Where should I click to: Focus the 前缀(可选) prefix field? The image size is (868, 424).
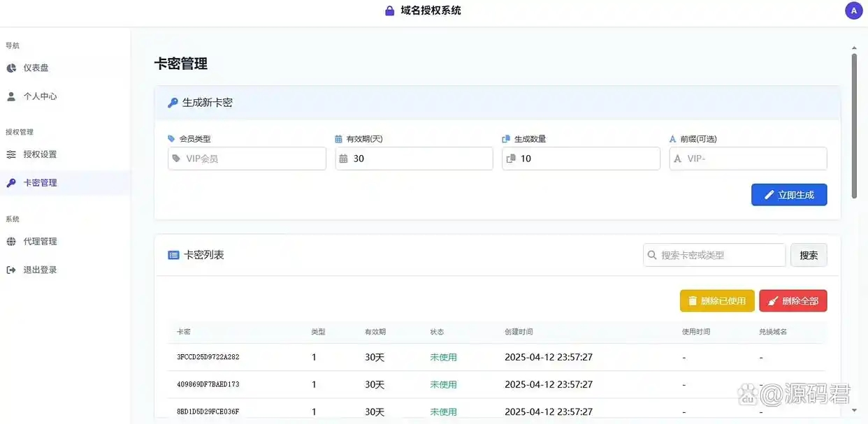(748, 159)
